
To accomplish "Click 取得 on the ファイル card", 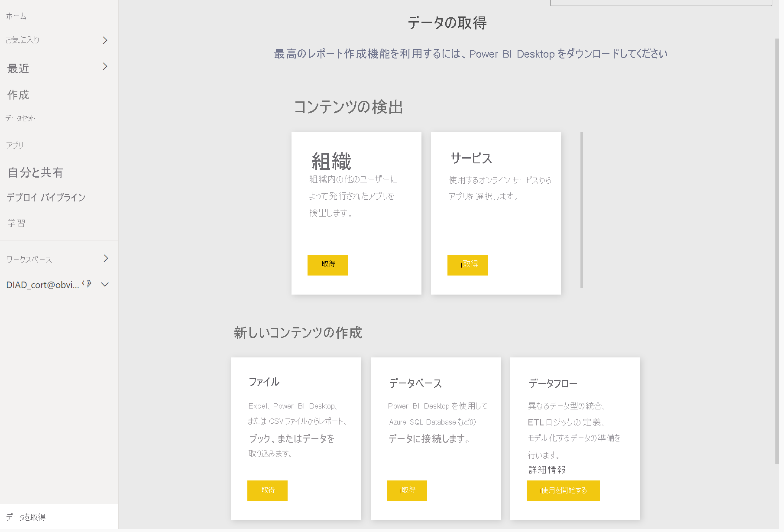I will pyautogui.click(x=267, y=490).
